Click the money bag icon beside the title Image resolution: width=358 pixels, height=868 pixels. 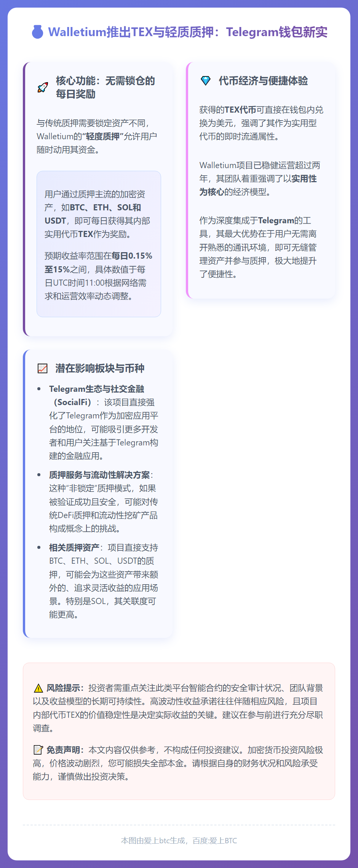coord(37,32)
